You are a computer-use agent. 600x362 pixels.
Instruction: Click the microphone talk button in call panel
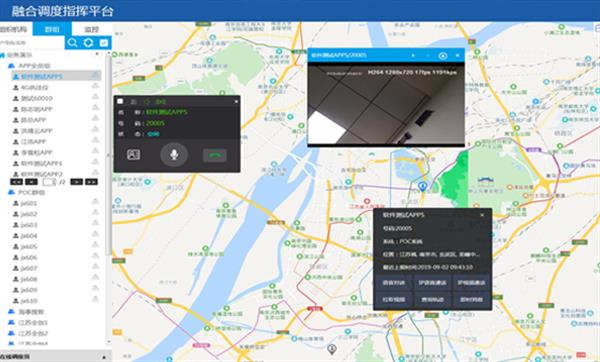pos(174,155)
